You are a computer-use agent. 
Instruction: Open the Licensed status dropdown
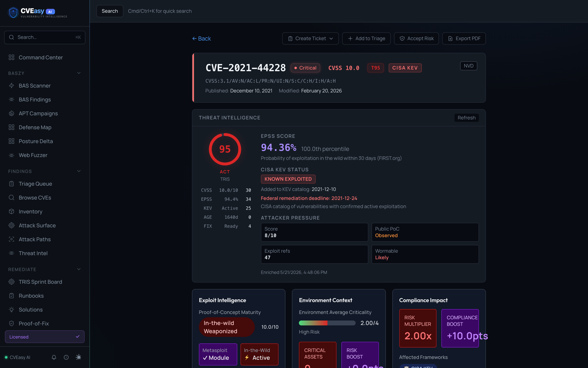pyautogui.click(x=45, y=337)
